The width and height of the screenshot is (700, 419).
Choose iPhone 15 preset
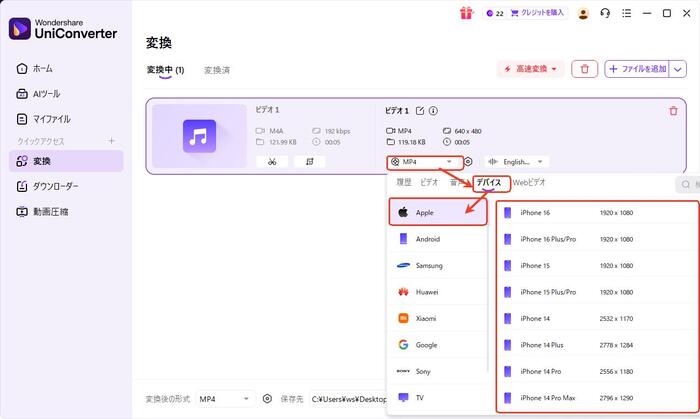coord(597,266)
